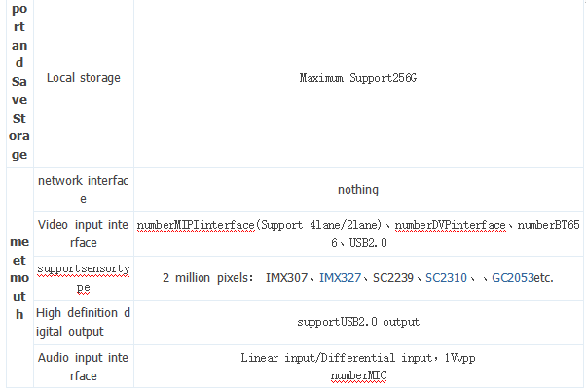
Task: Select the Video input interface label
Action: click(83, 233)
